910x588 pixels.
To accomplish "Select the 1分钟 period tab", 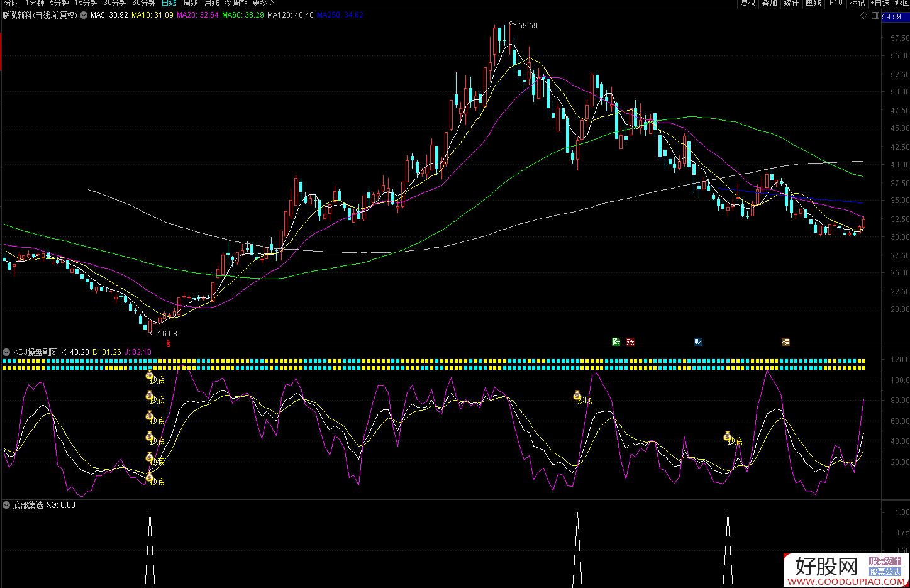I will 35,3.
